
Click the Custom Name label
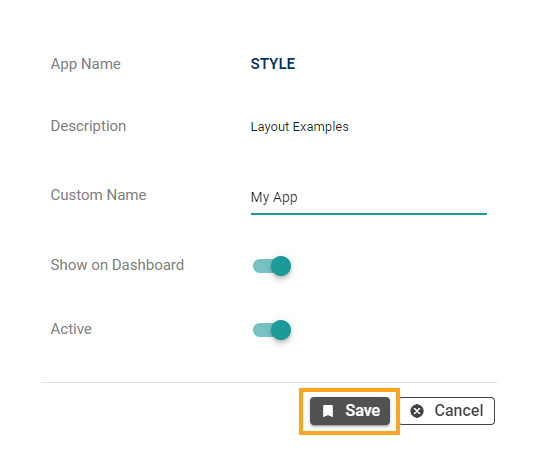coord(98,195)
